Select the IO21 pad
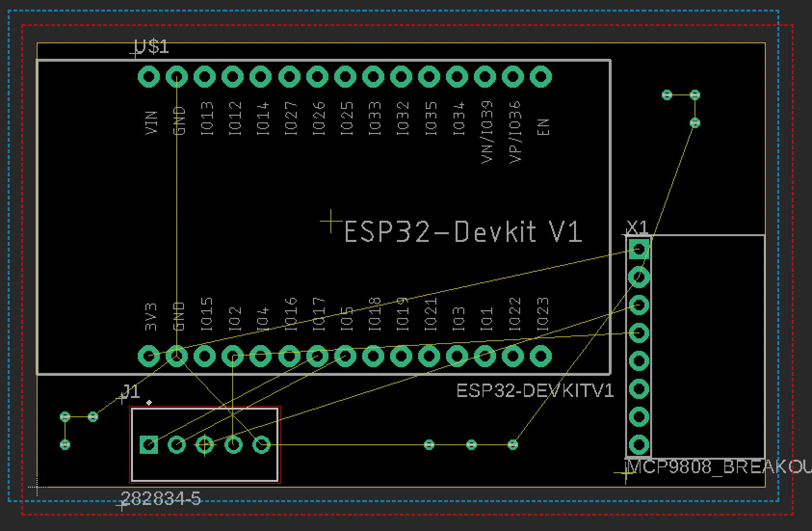The image size is (812, 531). [x=429, y=357]
